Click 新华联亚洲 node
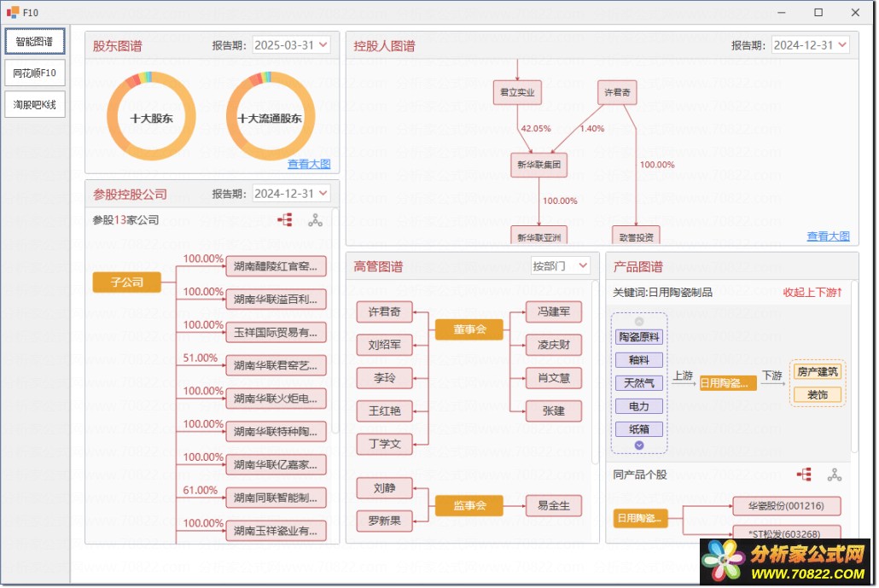879x588 pixels. [538, 236]
